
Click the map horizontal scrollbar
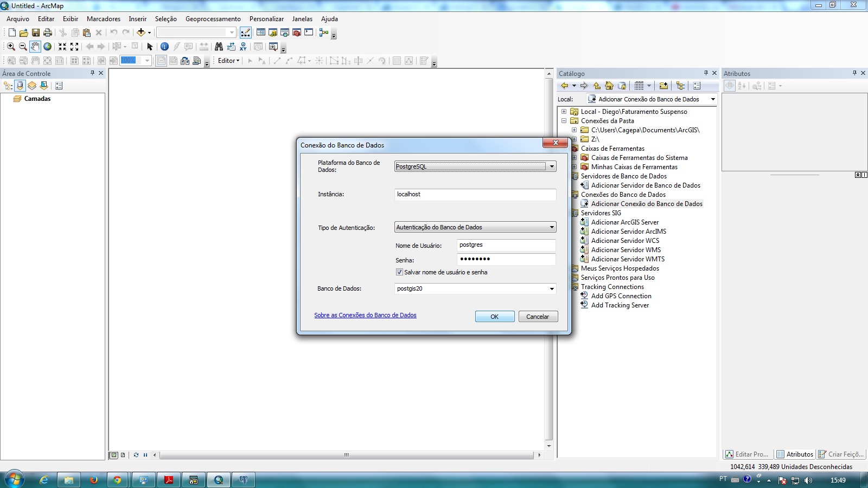coord(347,455)
